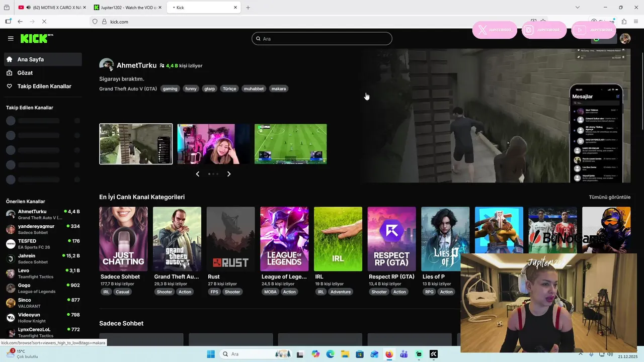Open Gogo's channel avatar in sidebar

11,288
